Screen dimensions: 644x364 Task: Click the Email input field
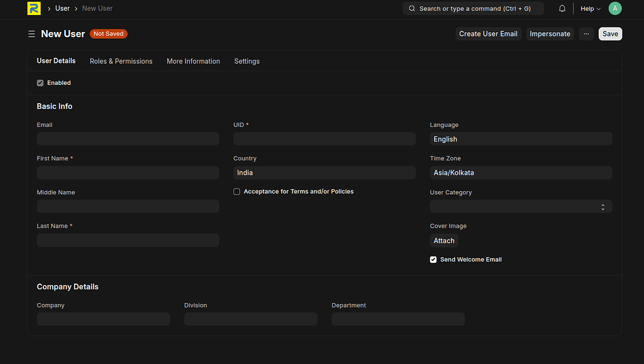(x=128, y=139)
